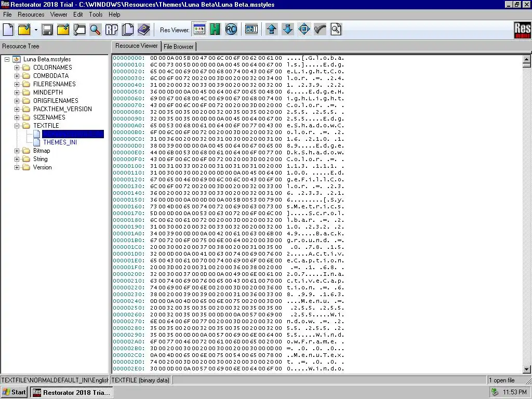Click the vertical scrollbar thumb

(527, 65)
